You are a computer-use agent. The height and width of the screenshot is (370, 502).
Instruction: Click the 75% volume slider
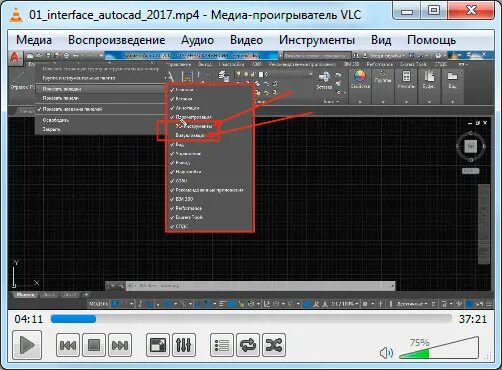coord(439,348)
